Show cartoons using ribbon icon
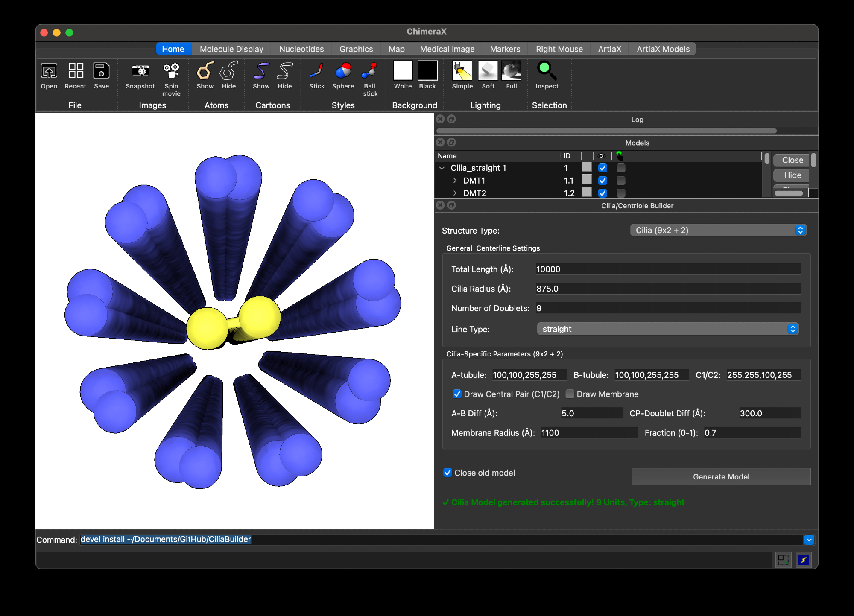The height and width of the screenshot is (616, 854). [x=261, y=71]
